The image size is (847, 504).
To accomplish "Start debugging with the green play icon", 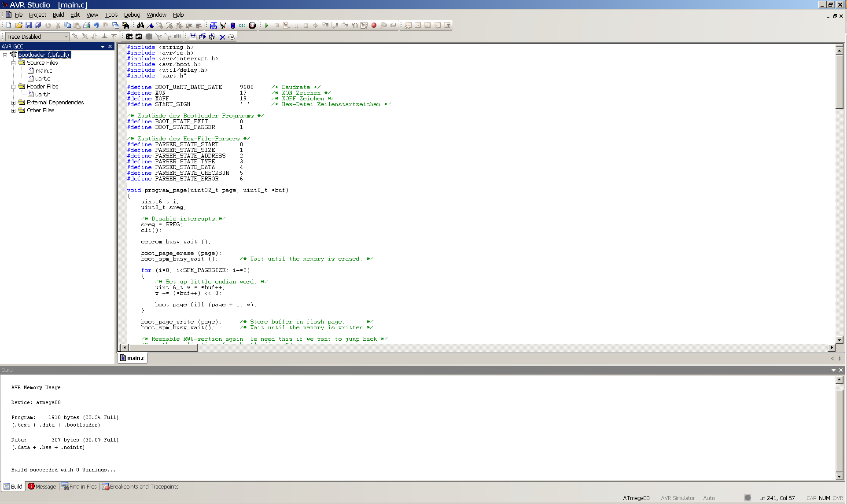I will (x=267, y=26).
